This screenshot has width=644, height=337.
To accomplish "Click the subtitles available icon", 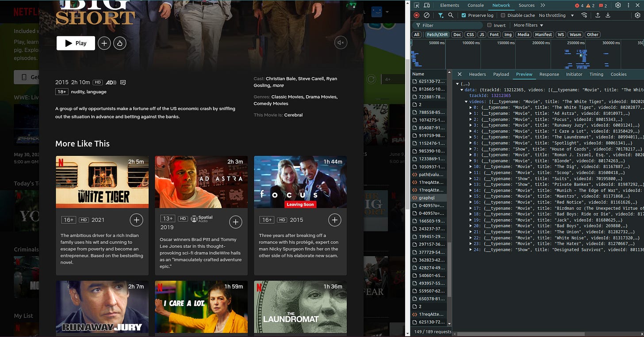I will pos(123,82).
